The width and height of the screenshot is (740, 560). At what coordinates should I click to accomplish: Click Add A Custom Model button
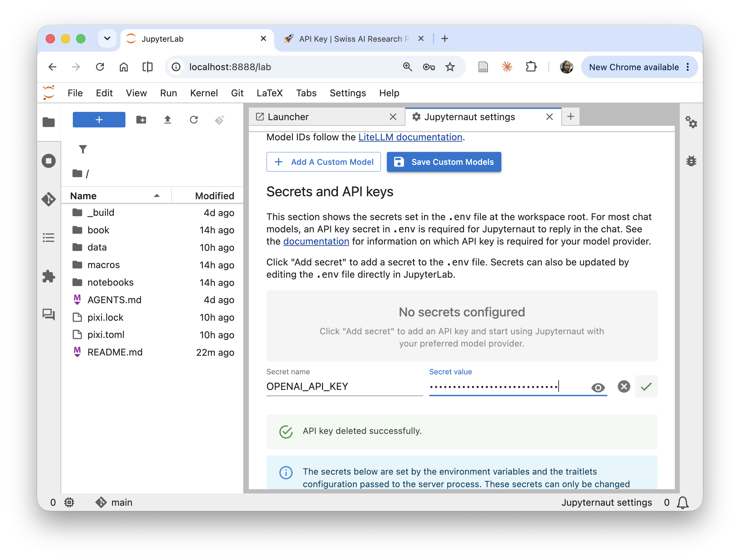[x=323, y=162]
